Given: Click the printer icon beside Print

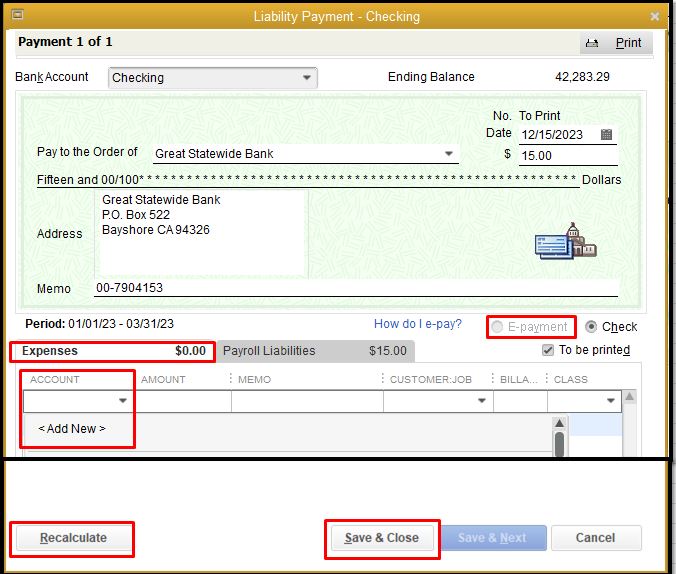Looking at the screenshot, I should click(x=592, y=43).
